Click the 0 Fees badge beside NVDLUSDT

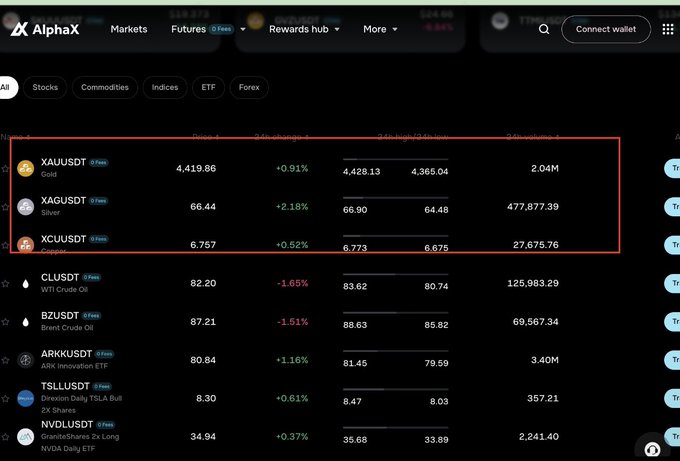coord(105,425)
